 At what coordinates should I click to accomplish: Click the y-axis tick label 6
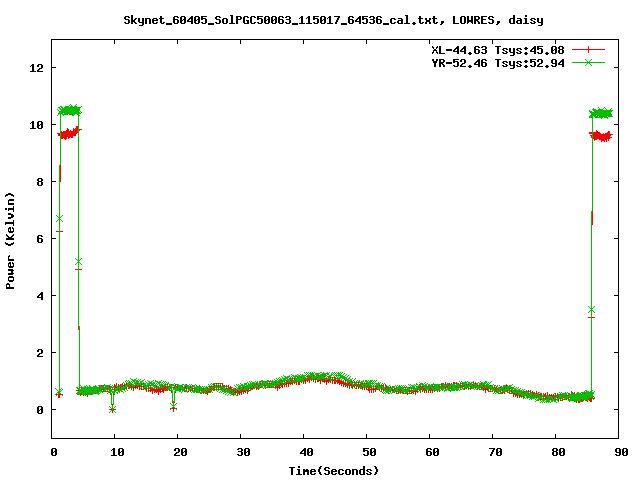(41, 239)
